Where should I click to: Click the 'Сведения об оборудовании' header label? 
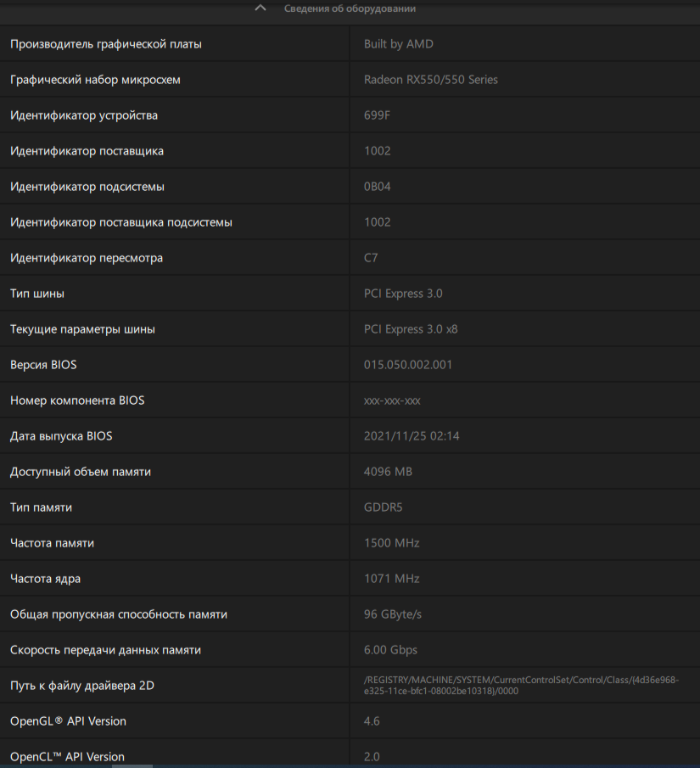pyautogui.click(x=350, y=8)
